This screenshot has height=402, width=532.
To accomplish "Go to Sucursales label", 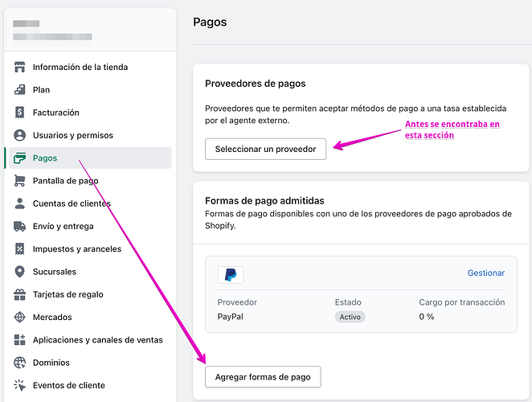I will click(55, 272).
